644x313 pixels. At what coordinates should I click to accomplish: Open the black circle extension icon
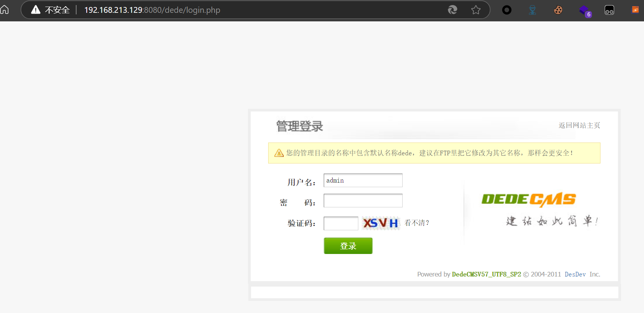[x=507, y=10]
